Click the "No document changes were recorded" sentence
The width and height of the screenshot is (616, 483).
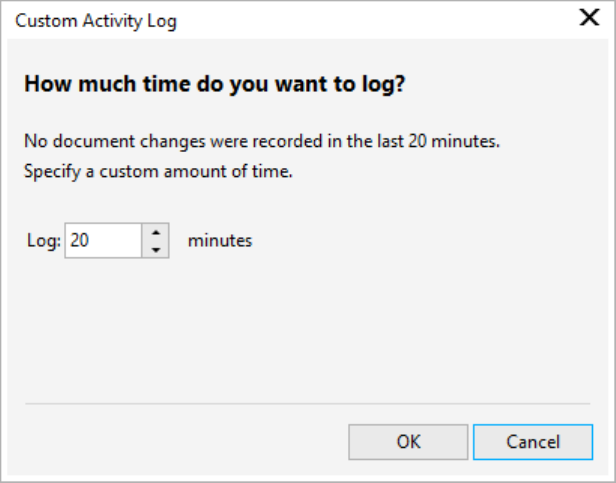261,141
